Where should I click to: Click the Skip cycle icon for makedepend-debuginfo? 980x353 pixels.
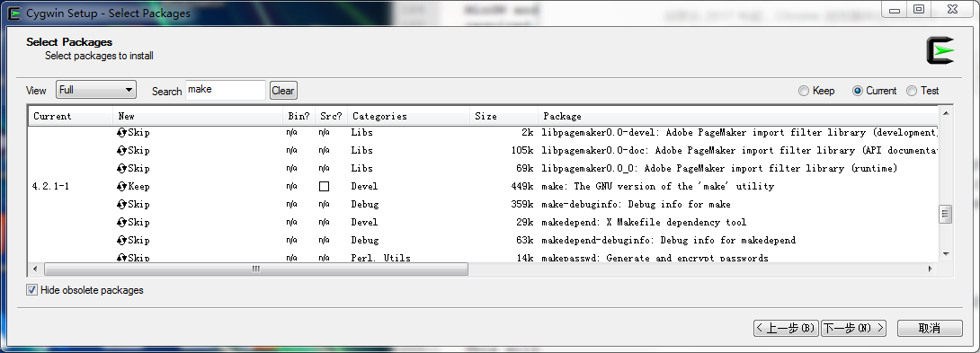click(122, 240)
